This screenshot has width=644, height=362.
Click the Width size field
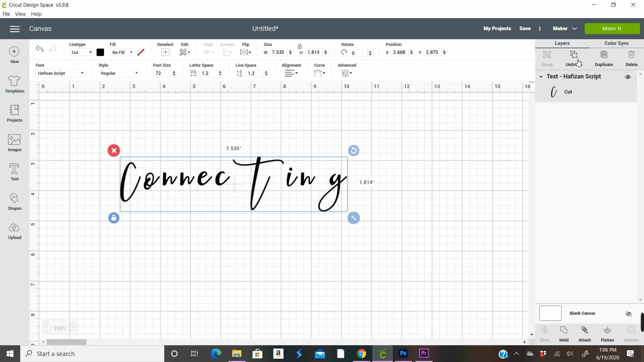(278, 52)
